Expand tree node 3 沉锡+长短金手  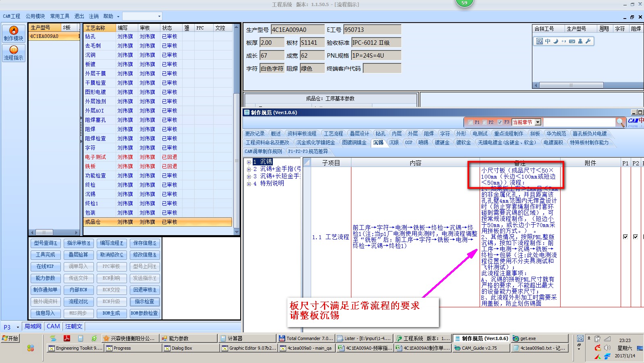(249, 177)
